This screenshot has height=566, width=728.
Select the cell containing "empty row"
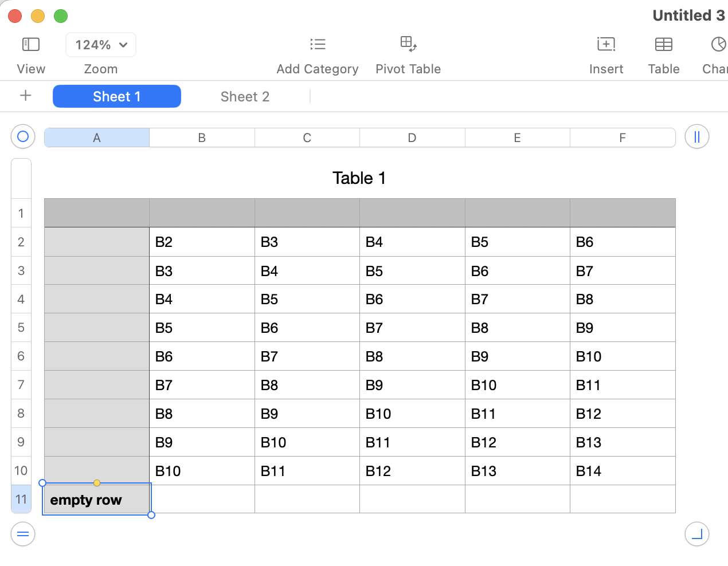pyautogui.click(x=97, y=500)
